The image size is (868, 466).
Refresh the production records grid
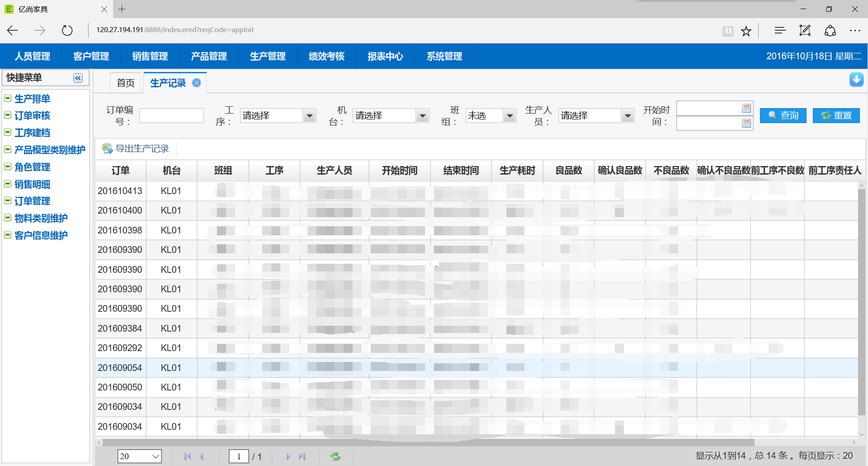tap(335, 456)
